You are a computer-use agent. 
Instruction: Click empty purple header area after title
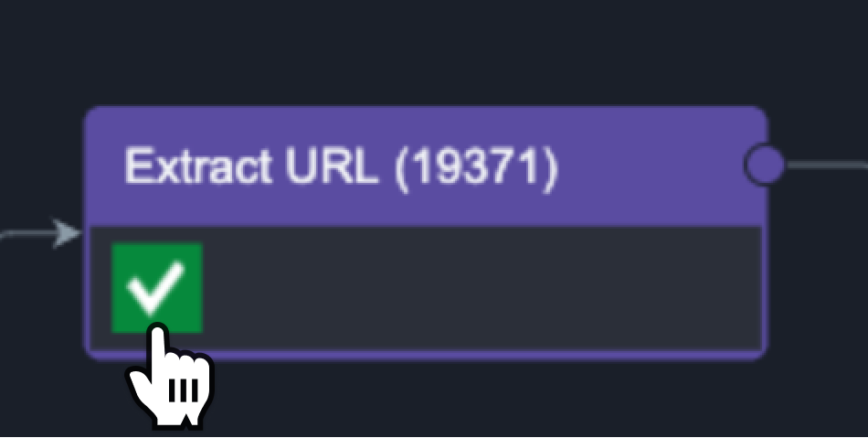point(649,166)
